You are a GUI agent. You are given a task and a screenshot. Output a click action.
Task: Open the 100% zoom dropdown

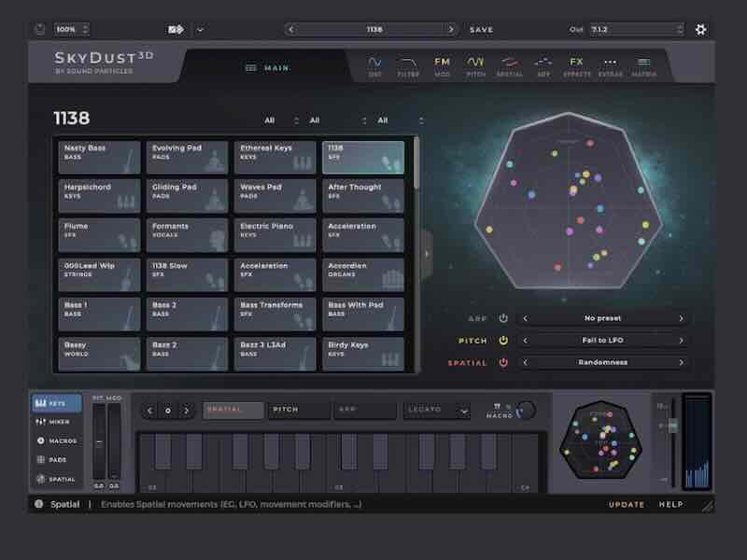click(71, 29)
